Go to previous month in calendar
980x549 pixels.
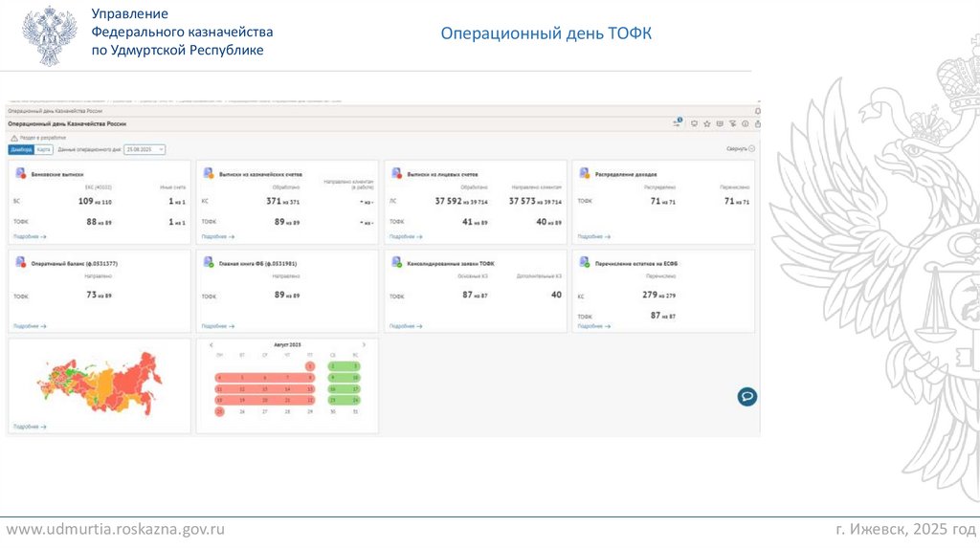pos(212,344)
